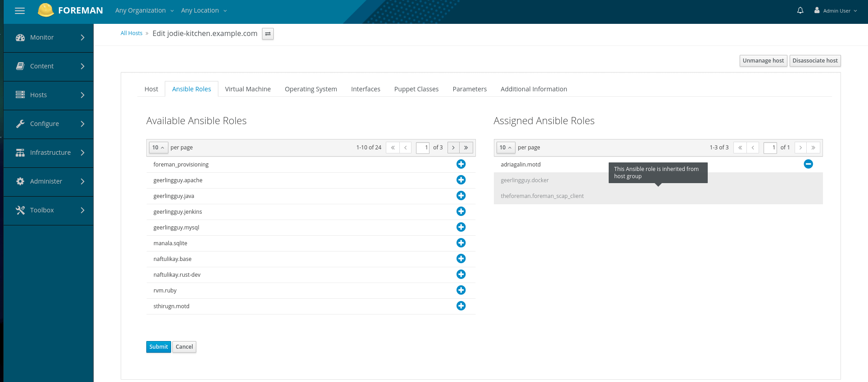Go to previous page of assigned roles
The height and width of the screenshot is (382, 868).
[753, 148]
